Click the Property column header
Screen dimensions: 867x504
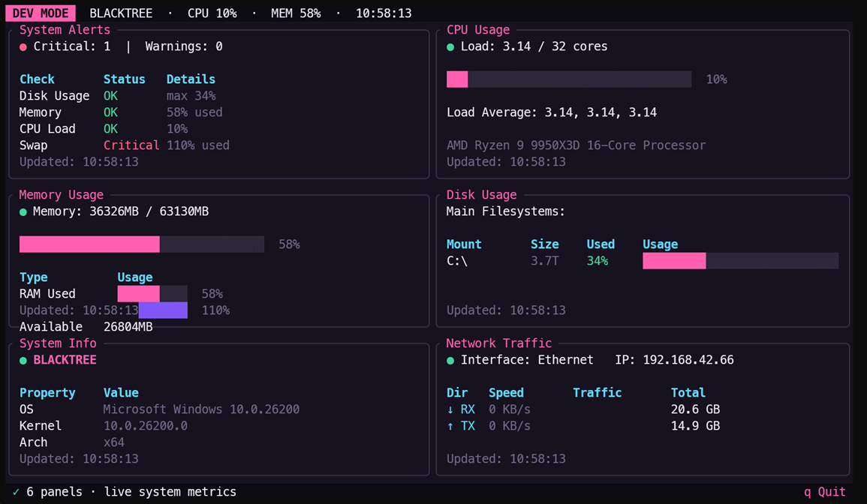(47, 393)
